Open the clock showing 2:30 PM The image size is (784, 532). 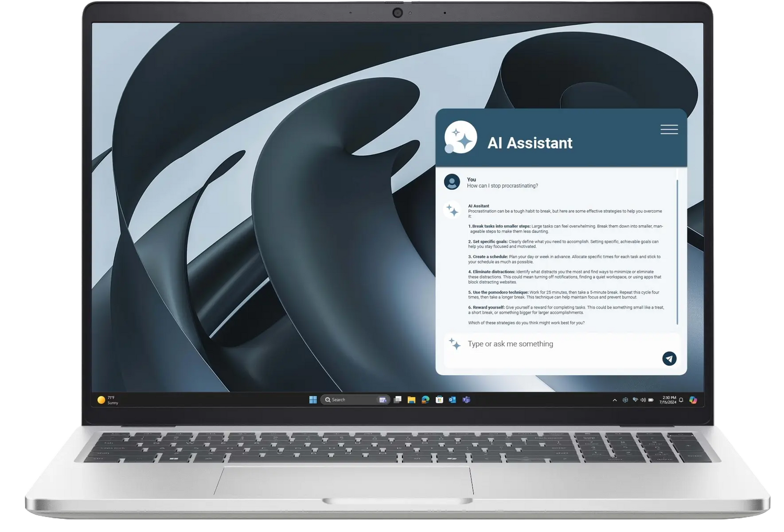(x=668, y=400)
